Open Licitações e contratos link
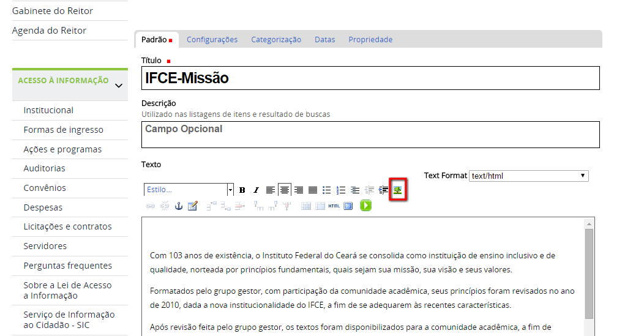This screenshot has width=644, height=336. click(68, 226)
